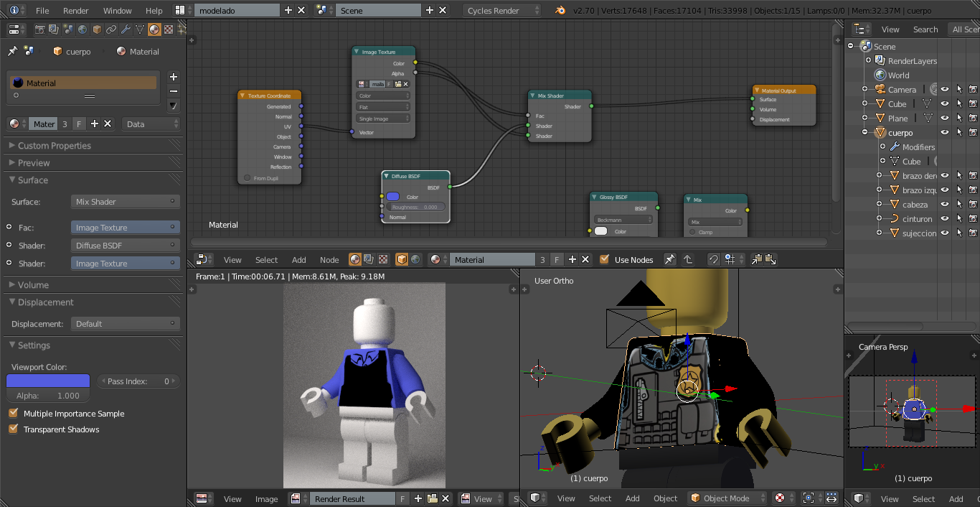980x507 pixels.
Task: Open Search menu in outliner header
Action: pos(925,29)
